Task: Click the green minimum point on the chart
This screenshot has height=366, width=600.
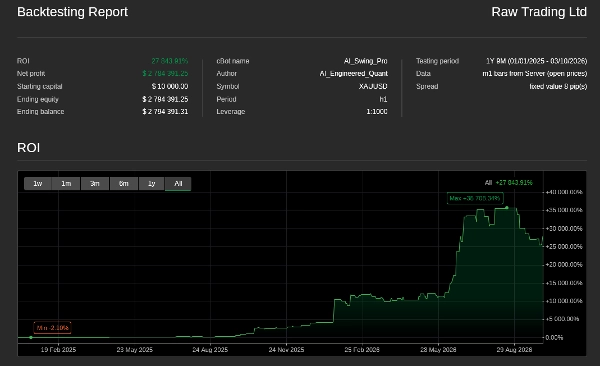Action: pyautogui.click(x=31, y=337)
